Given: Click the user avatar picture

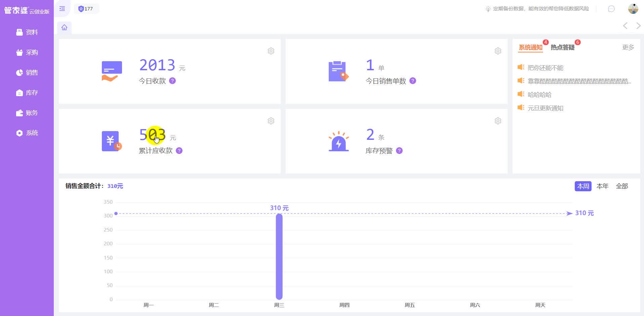Looking at the screenshot, I should pyautogui.click(x=633, y=9).
